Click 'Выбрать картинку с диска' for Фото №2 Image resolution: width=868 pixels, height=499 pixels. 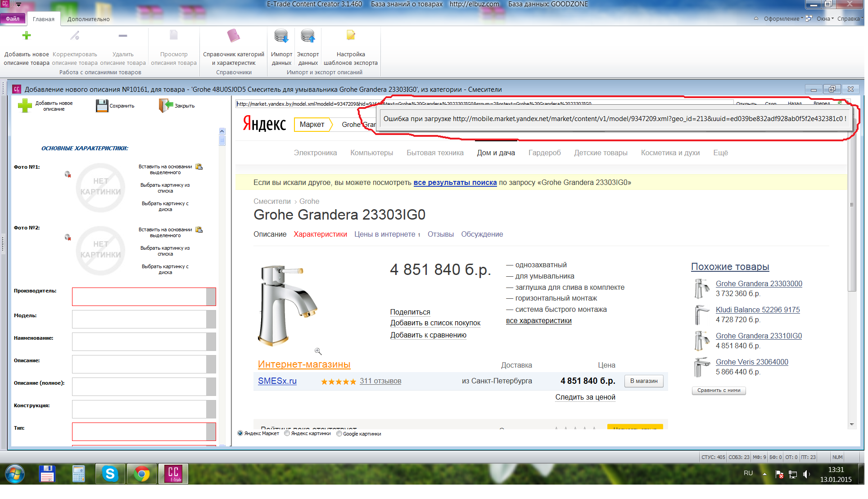tap(165, 269)
